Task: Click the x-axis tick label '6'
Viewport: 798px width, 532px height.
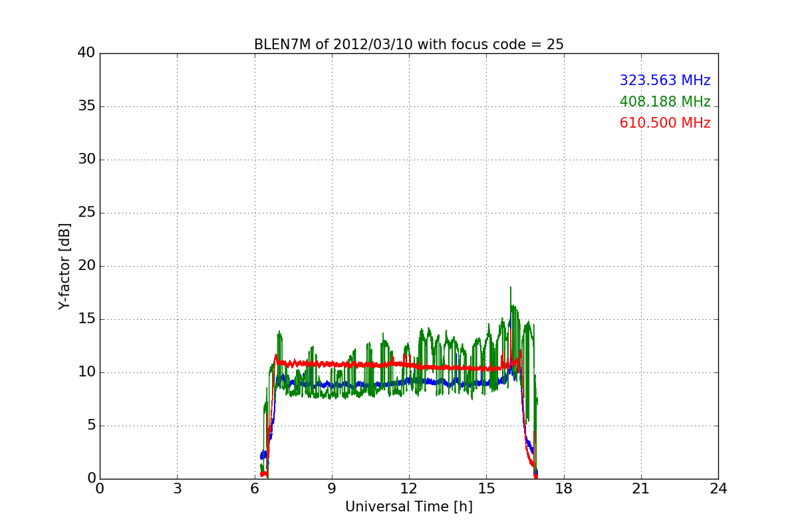Action: point(255,489)
